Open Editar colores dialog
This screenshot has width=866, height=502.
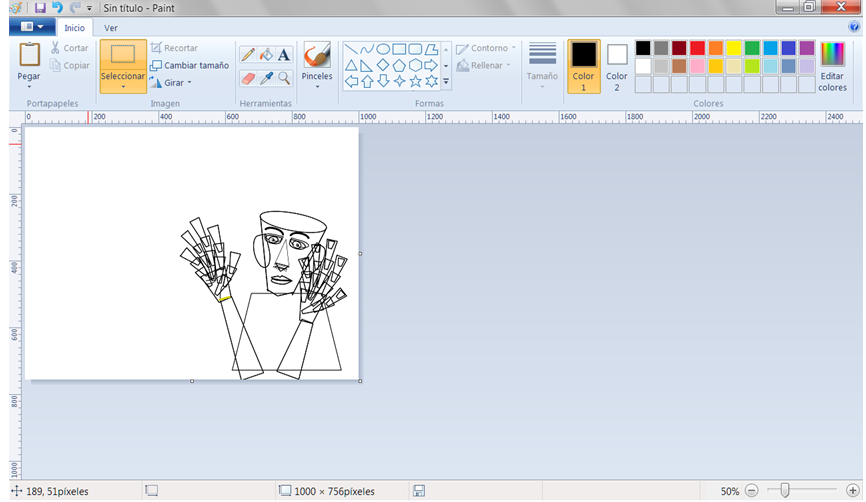tap(832, 66)
